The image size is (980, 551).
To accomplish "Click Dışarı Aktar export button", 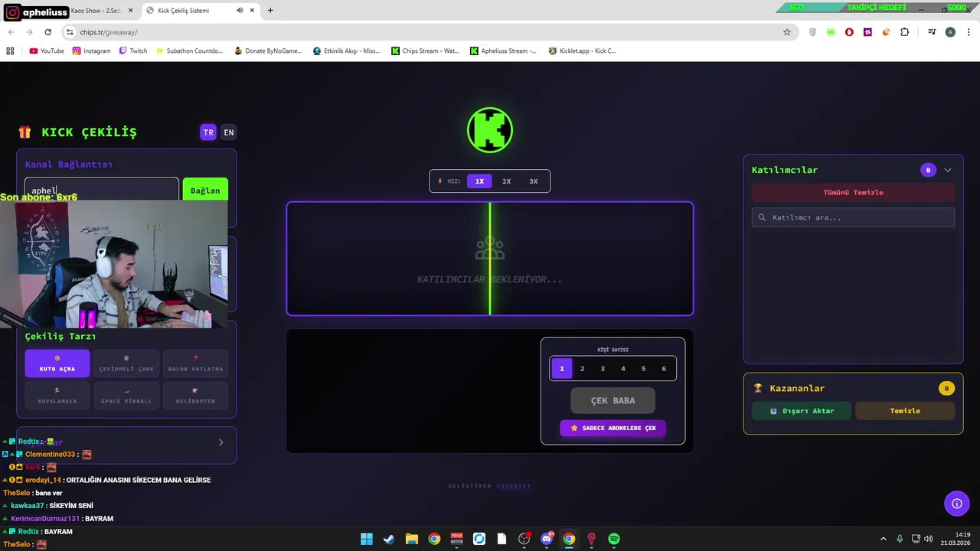I will click(802, 411).
